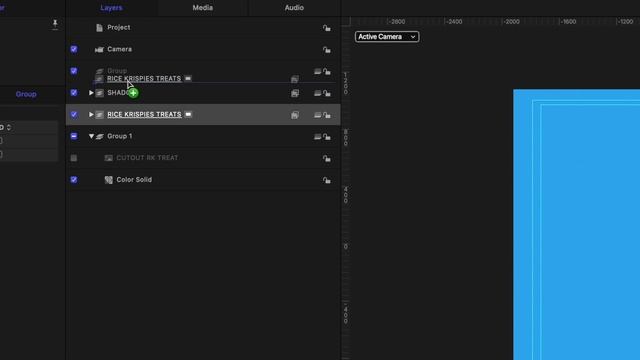Click the lock icon for Group row
Screen dimensions: 640x360
point(327,71)
